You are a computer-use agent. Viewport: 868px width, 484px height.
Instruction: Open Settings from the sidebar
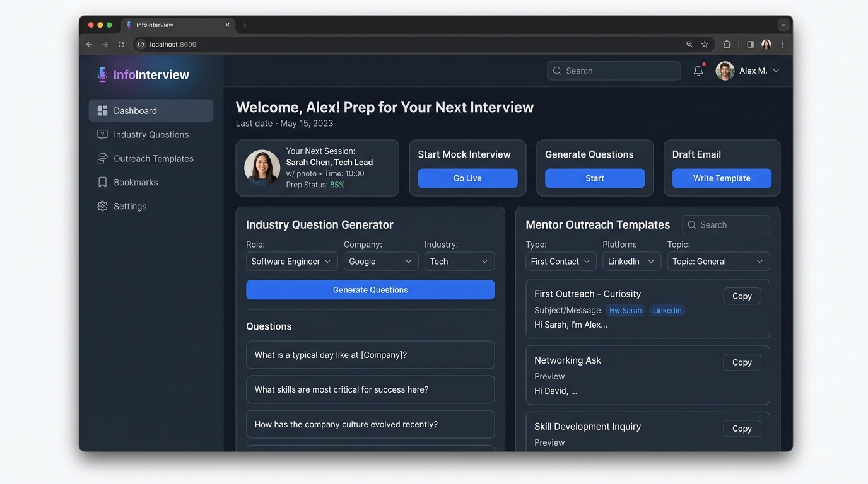point(151,206)
